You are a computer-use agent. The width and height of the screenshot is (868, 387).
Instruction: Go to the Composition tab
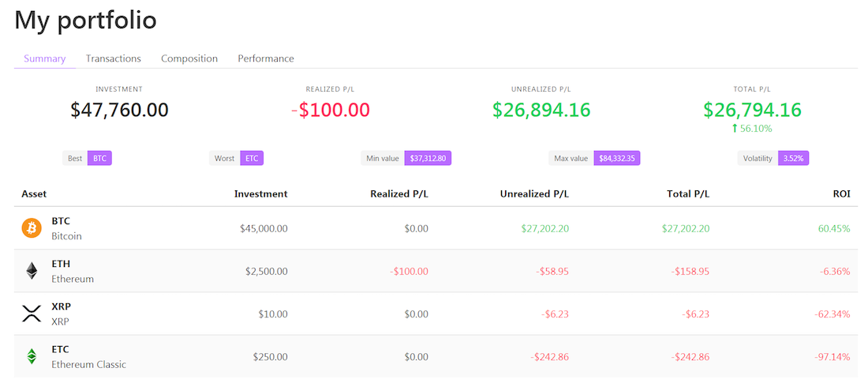[x=189, y=58]
